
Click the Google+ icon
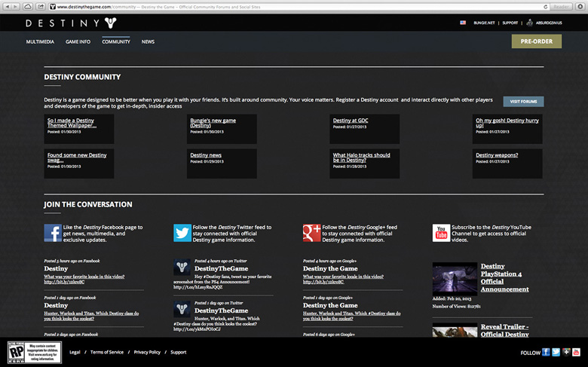(311, 233)
